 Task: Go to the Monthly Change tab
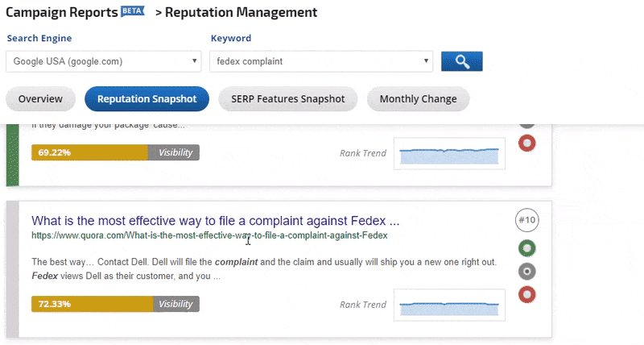[x=418, y=99]
